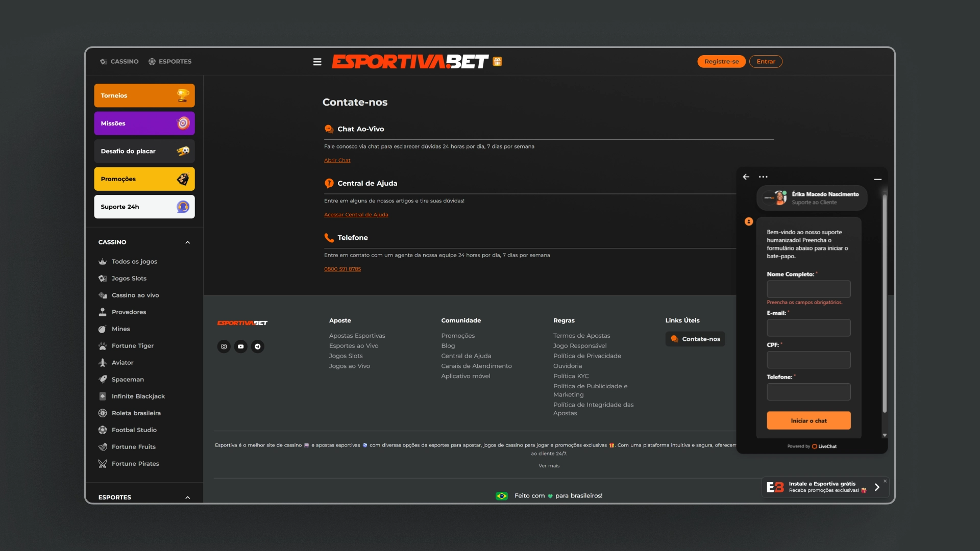Click the Aviator plane icon
The width and height of the screenshot is (980, 551).
(103, 363)
